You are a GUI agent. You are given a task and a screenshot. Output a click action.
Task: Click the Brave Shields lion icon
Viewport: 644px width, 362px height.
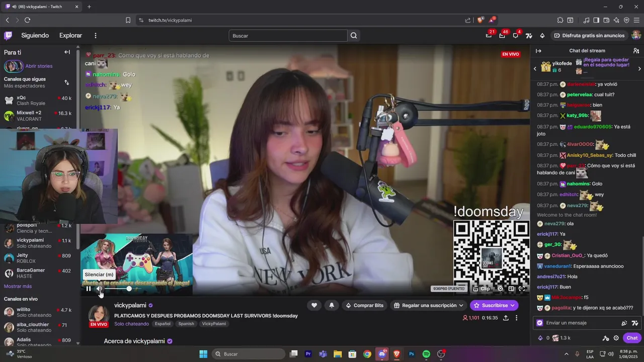(x=480, y=20)
